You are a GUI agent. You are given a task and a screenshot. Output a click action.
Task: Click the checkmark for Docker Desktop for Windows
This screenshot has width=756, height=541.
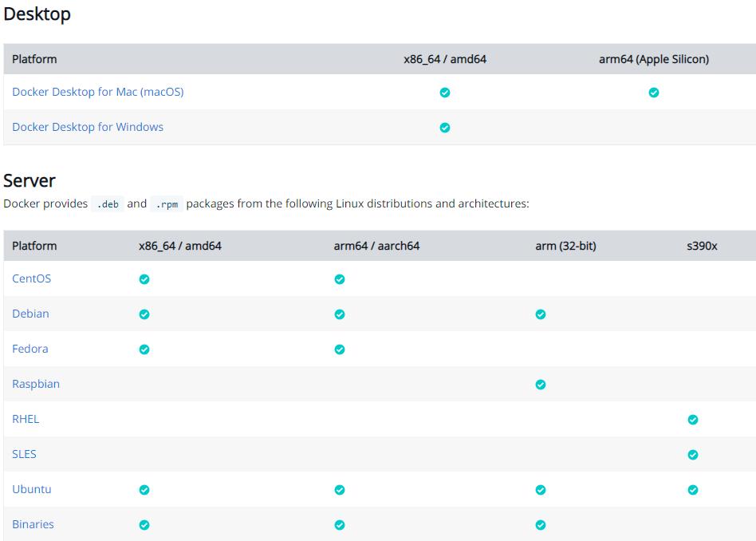444,127
